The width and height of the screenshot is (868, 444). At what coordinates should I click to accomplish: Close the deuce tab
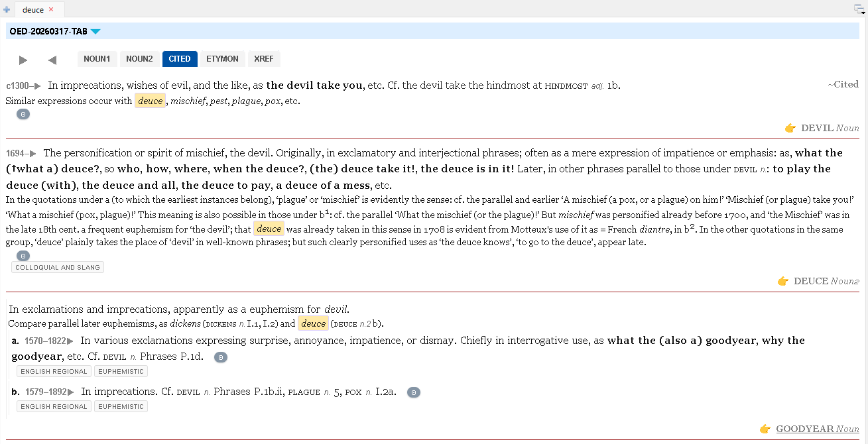[51, 9]
